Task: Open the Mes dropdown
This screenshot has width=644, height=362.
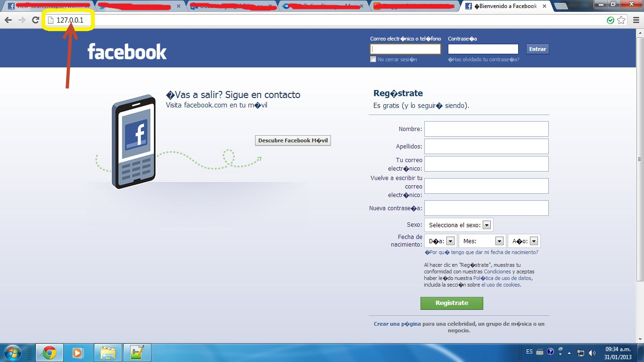Action: [x=482, y=241]
